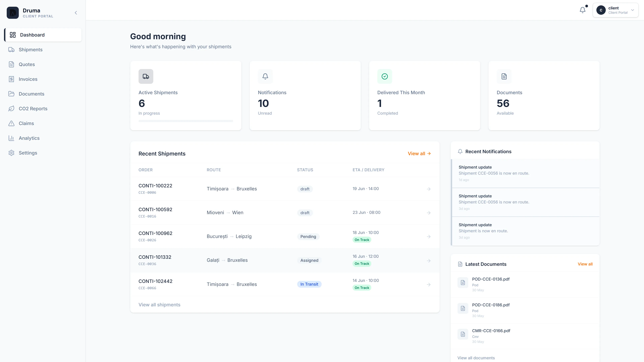Open the client account dropdown

615,10
